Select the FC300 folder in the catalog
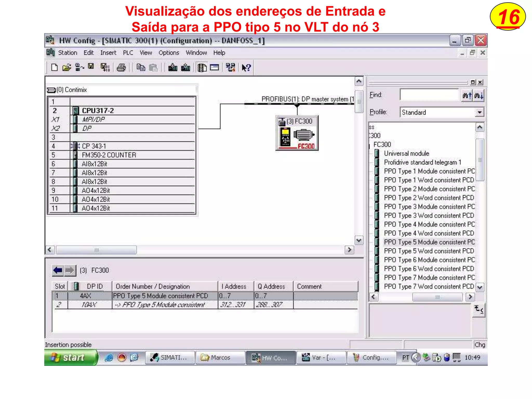532x399 pixels. (382, 144)
